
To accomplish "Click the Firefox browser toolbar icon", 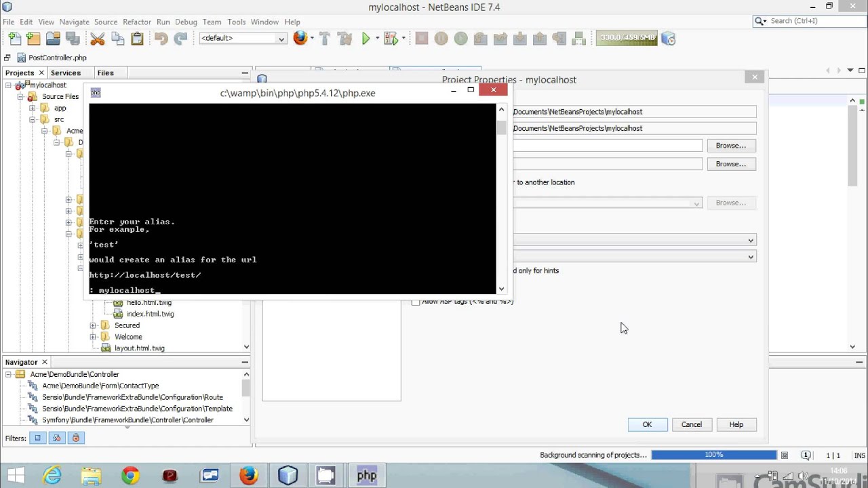I will [300, 39].
